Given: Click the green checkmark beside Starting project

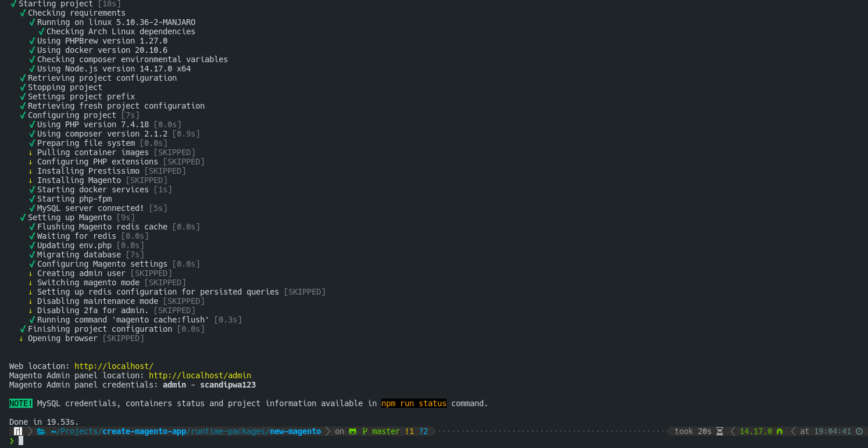Looking at the screenshot, I should 13,3.
